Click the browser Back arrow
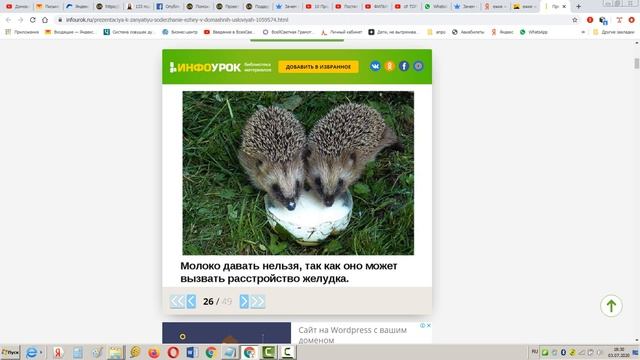The width and height of the screenshot is (640, 360). (8, 20)
